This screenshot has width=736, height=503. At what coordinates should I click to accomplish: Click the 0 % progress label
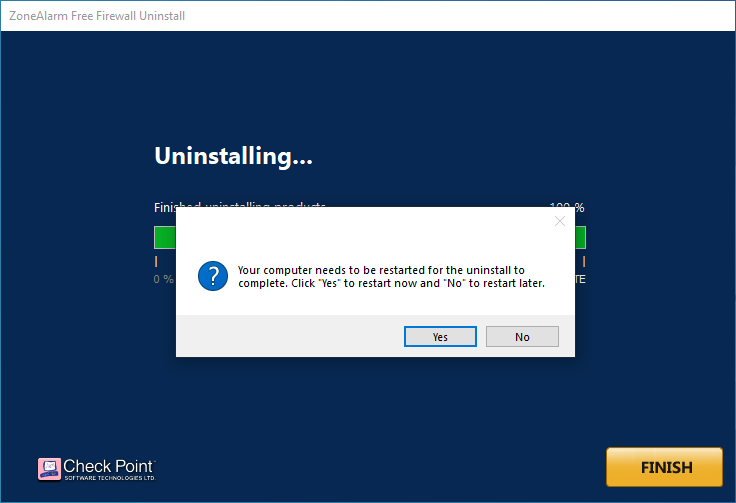tap(163, 279)
